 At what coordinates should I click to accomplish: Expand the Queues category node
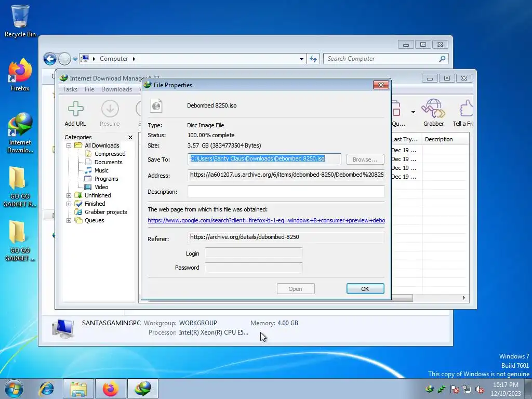pos(69,220)
